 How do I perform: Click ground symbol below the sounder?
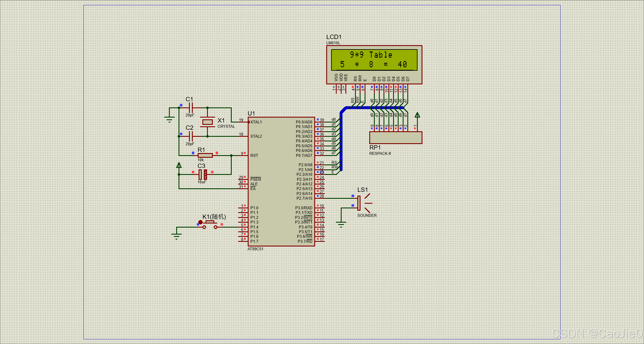pos(341,224)
